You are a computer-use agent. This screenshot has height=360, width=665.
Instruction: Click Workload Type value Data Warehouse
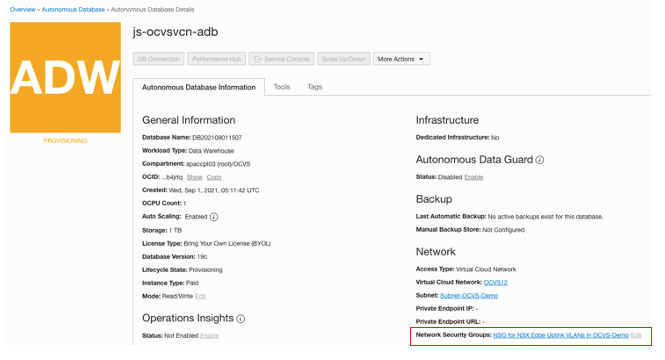tap(211, 151)
